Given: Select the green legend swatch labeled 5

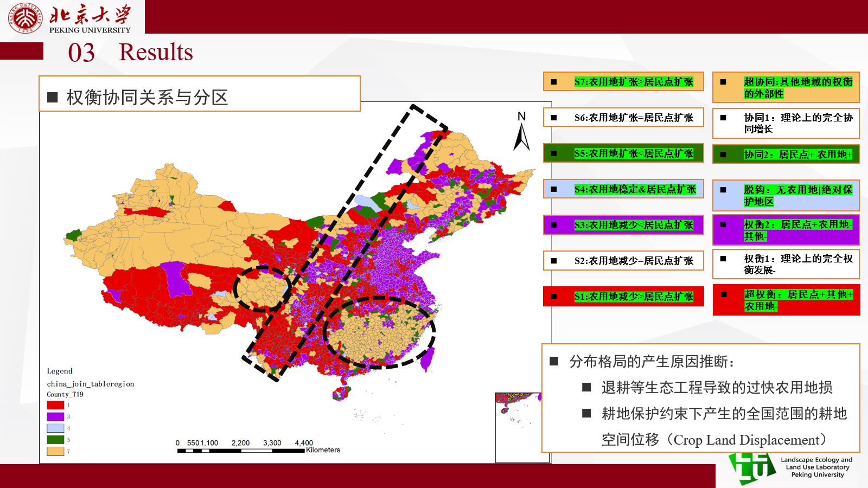Looking at the screenshot, I should (x=55, y=440).
